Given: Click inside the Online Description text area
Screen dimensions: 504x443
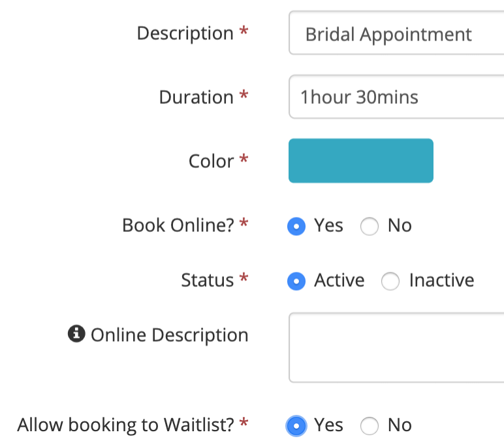Looking at the screenshot, I should [396, 348].
